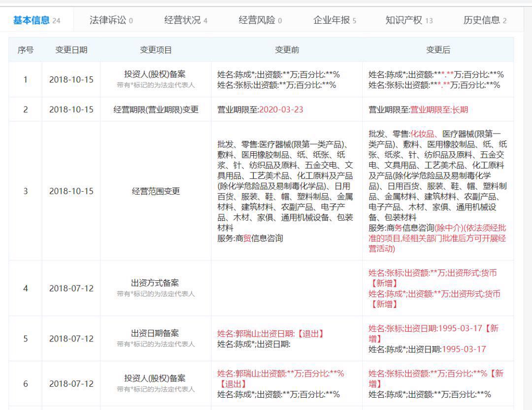Click the 序号 column header
Screen dimensions: 532x410
coord(26,50)
